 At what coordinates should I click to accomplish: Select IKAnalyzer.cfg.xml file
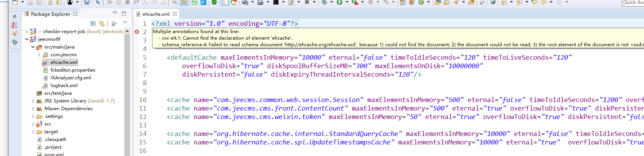(71, 78)
